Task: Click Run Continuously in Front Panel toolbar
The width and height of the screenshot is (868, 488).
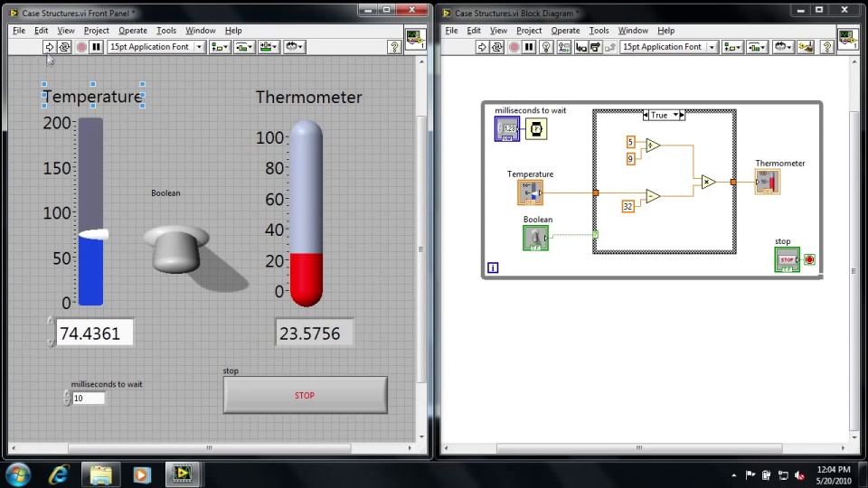Action: tap(64, 47)
